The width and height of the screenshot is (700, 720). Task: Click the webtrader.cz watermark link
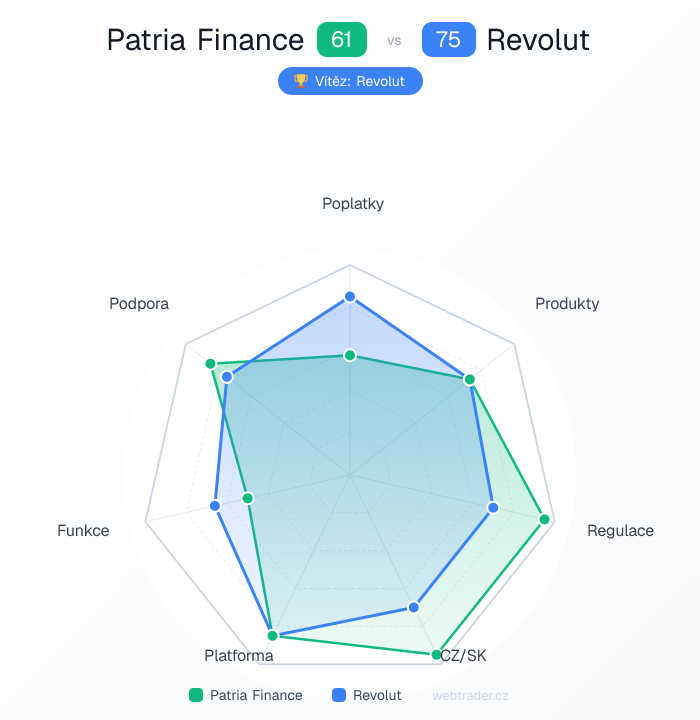tap(470, 695)
